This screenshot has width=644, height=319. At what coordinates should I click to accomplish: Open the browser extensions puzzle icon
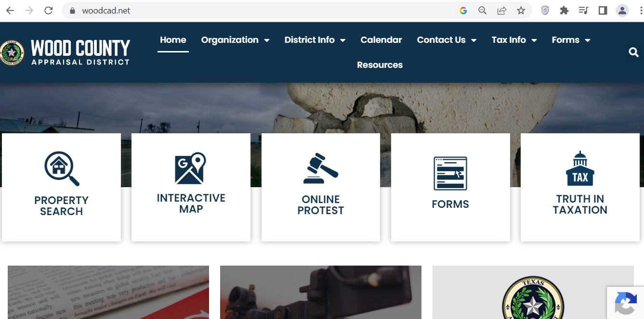tap(564, 11)
